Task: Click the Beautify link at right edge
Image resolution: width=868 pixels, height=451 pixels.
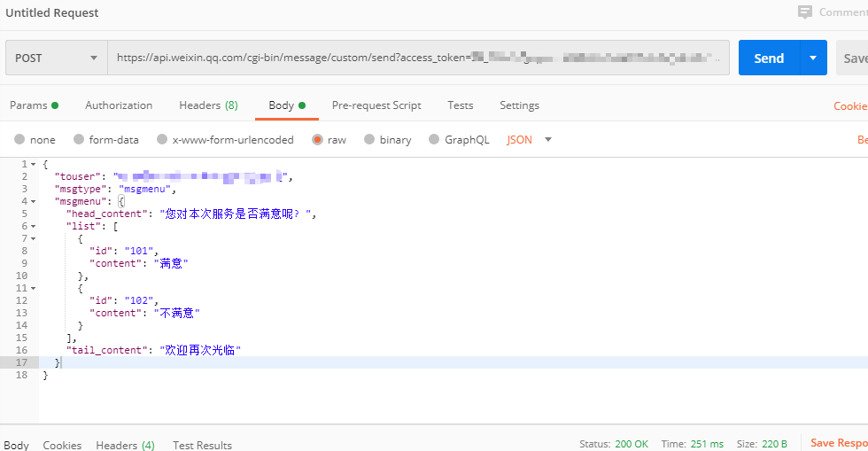Action: 862,140
